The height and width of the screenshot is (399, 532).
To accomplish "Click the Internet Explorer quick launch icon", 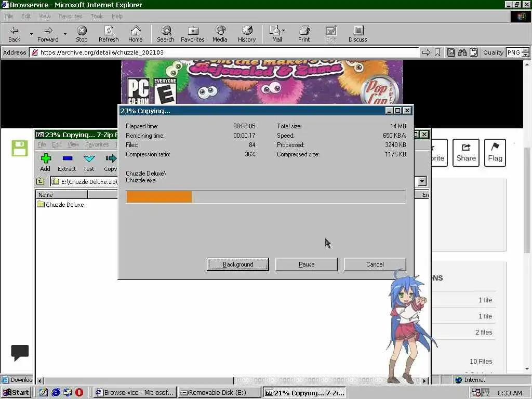I will (x=56, y=392).
